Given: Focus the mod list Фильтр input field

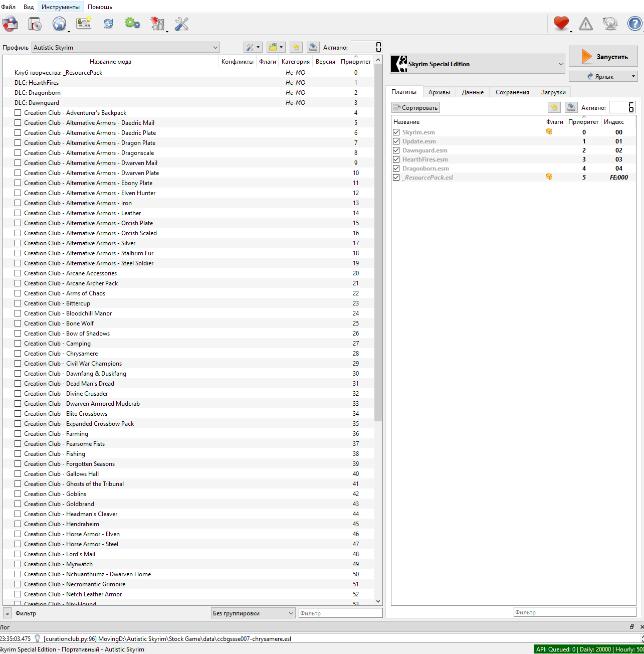Looking at the screenshot, I should click(x=340, y=613).
